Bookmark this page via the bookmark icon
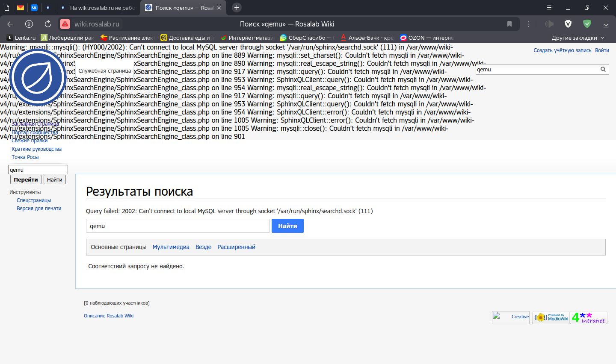This screenshot has width=616, height=364. pos(509,24)
